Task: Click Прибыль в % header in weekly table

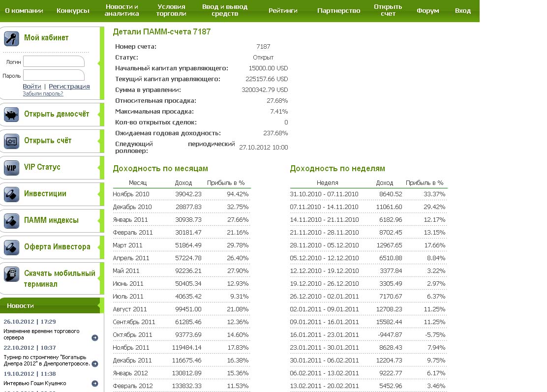Action: (x=425, y=183)
